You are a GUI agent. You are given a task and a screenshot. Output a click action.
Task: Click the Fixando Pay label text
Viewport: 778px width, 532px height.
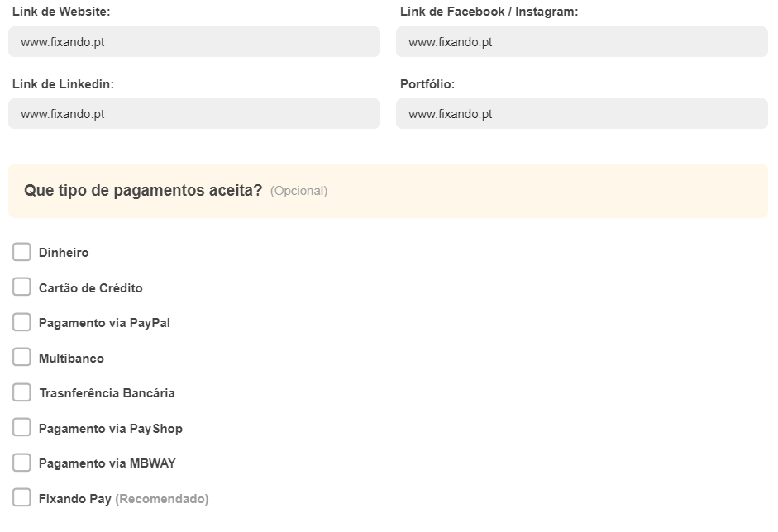click(x=75, y=499)
